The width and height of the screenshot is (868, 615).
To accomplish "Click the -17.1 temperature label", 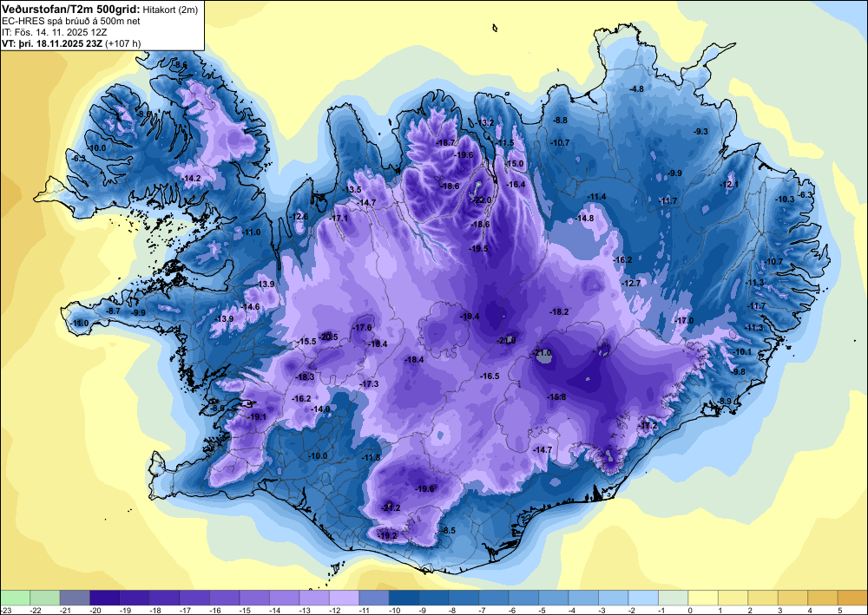I will (x=339, y=219).
